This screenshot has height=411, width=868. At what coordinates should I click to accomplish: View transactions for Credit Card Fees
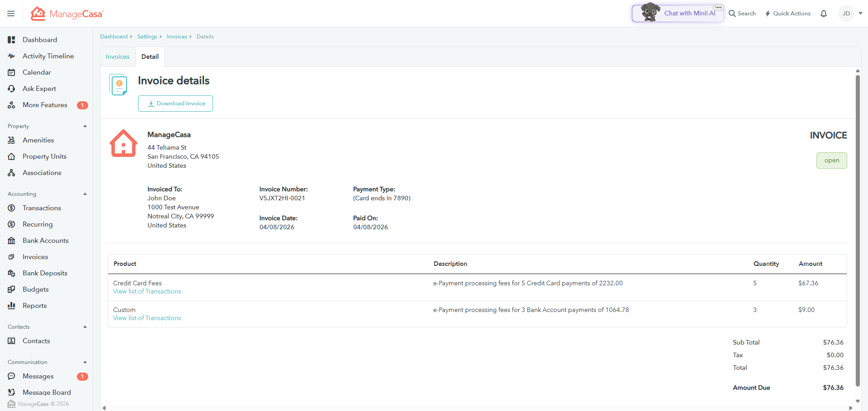point(147,292)
